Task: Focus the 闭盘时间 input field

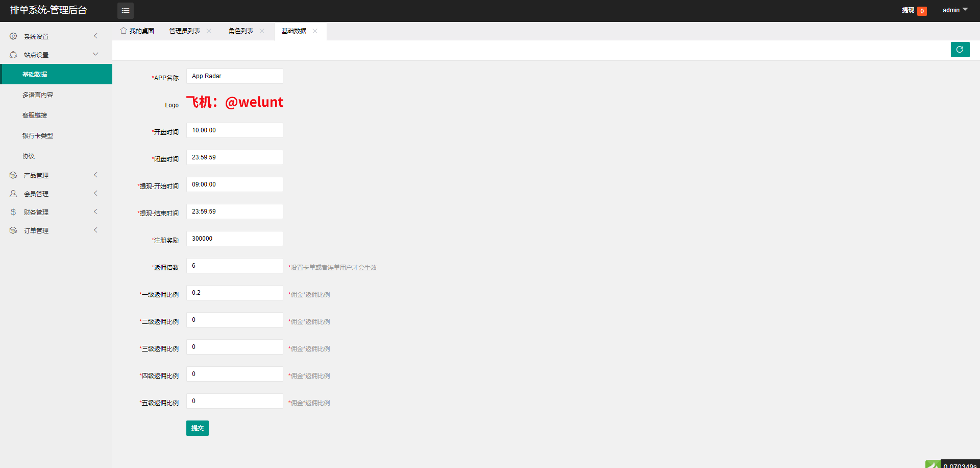Action: tap(235, 157)
